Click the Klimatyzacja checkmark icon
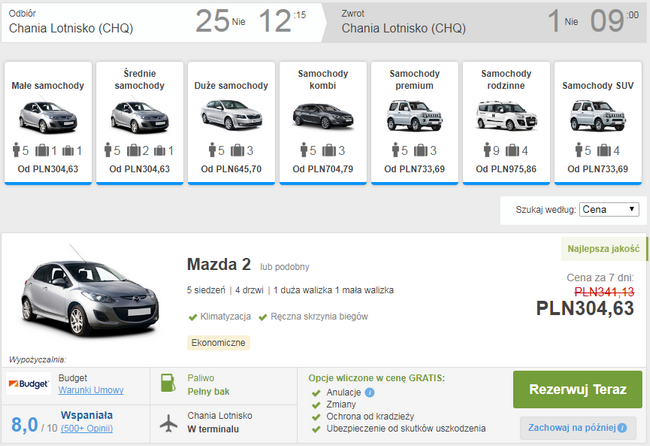This screenshot has width=650, height=446. pos(192,318)
